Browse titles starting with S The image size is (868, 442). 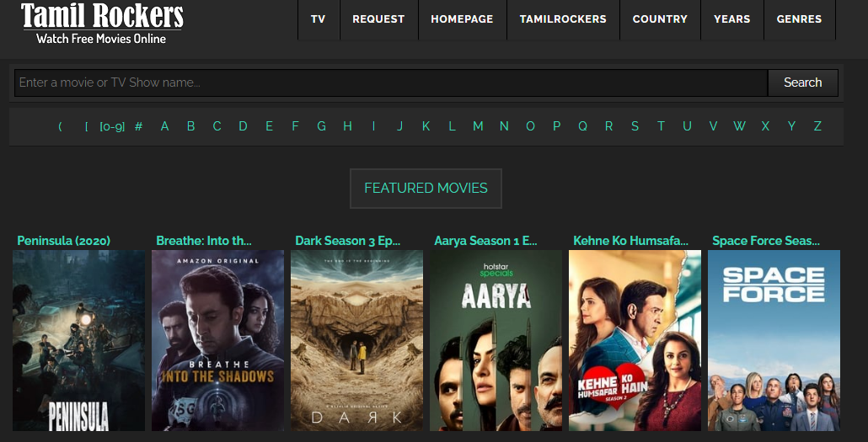pyautogui.click(x=635, y=126)
